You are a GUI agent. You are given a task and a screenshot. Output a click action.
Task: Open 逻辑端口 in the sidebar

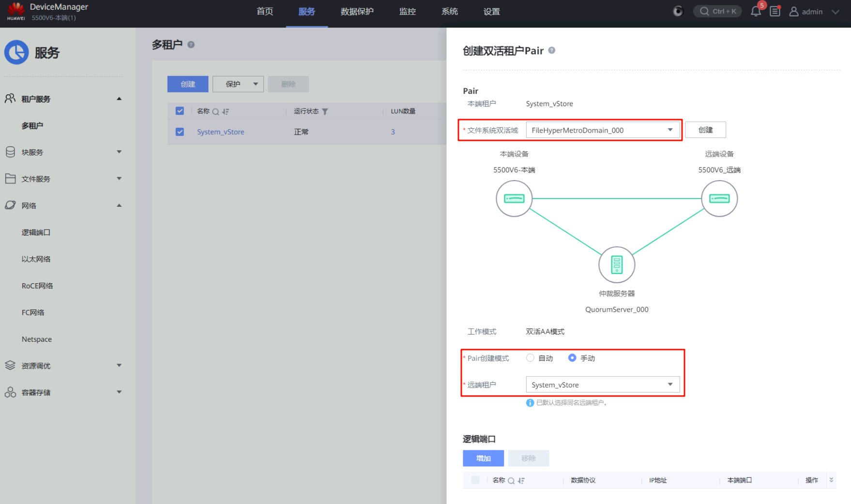click(36, 232)
